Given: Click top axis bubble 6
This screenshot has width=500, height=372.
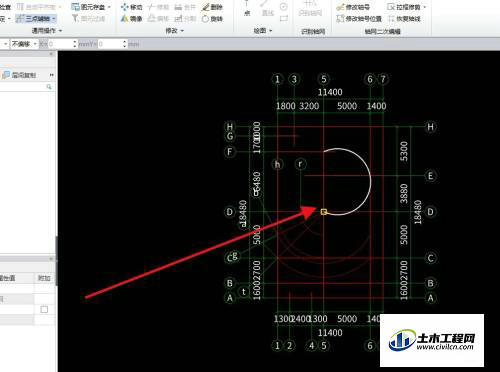Looking at the screenshot, I should tap(370, 79).
